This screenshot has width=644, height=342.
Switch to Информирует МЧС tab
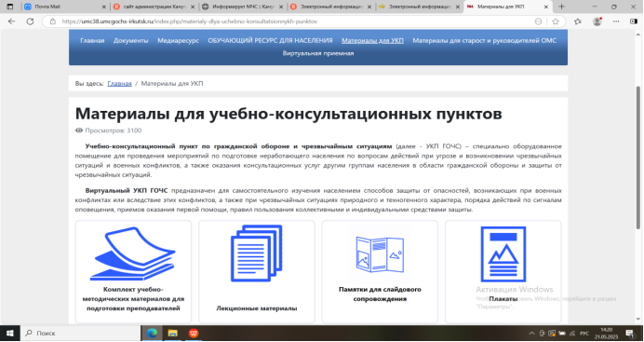point(243,7)
